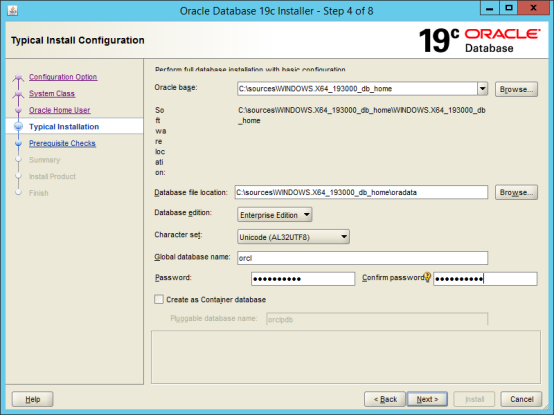Click the empty message area at the bottom
This screenshot has width=554, height=416.
[x=346, y=357]
